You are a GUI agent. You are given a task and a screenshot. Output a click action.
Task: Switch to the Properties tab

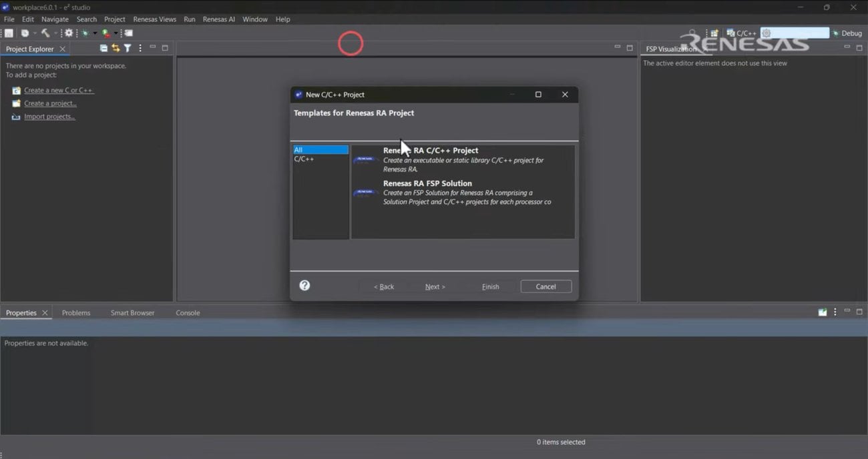(x=21, y=313)
